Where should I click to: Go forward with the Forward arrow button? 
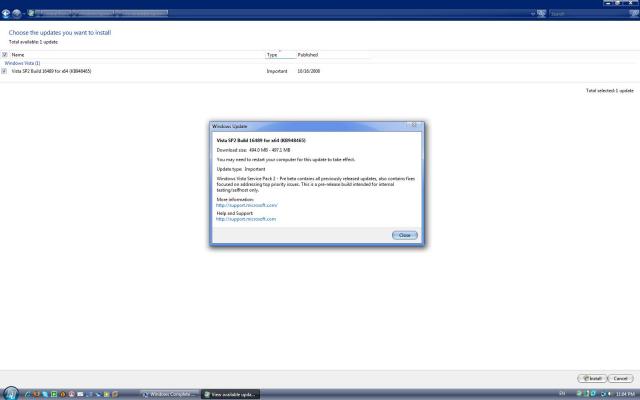click(16, 13)
